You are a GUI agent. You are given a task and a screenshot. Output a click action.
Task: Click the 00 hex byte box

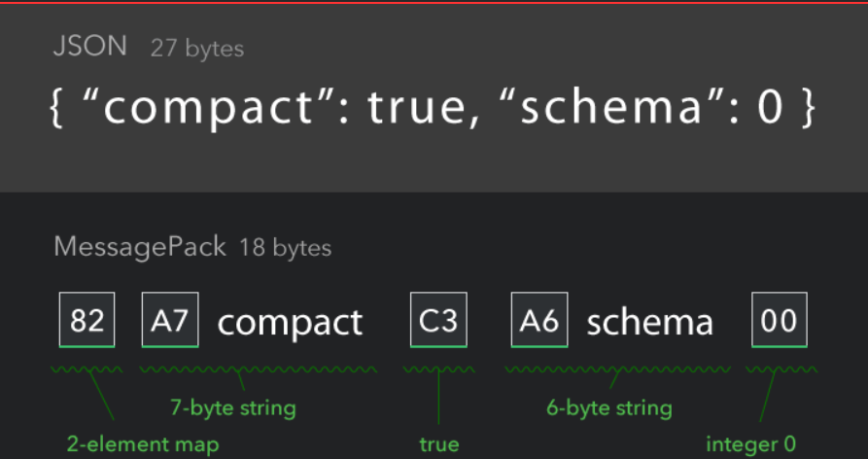[x=780, y=319]
